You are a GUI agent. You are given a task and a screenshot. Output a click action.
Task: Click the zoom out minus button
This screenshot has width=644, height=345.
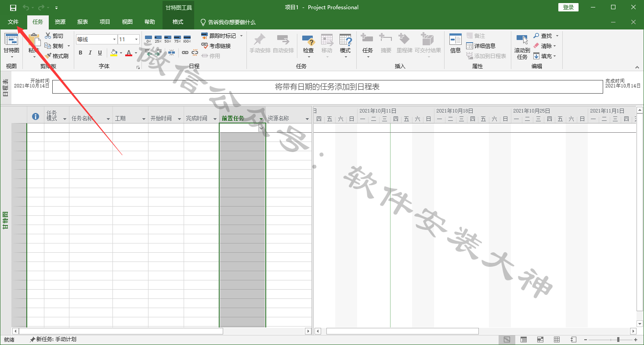point(586,340)
